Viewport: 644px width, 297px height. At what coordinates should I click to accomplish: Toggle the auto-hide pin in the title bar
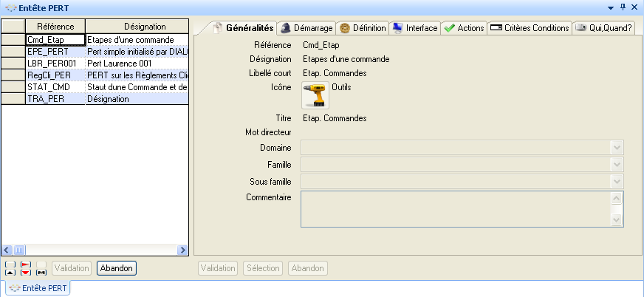(x=623, y=6)
